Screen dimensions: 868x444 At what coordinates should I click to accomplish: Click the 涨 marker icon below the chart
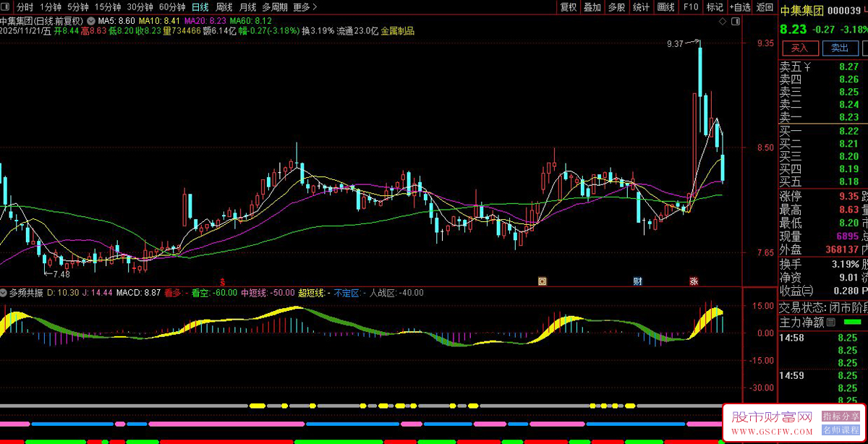[x=694, y=281]
